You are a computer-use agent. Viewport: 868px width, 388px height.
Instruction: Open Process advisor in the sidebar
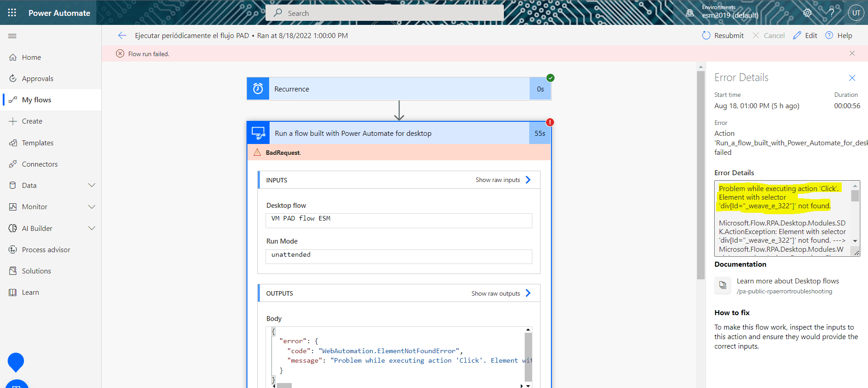click(x=51, y=249)
